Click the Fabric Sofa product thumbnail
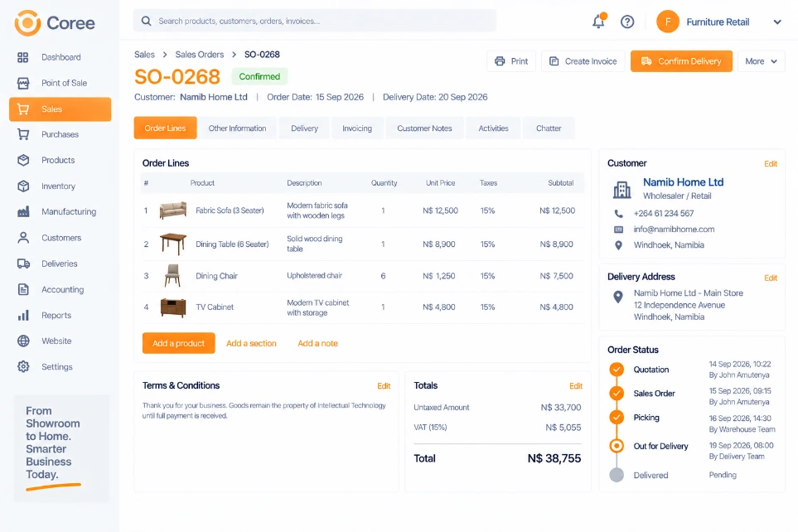This screenshot has height=532, width=798. (x=173, y=210)
